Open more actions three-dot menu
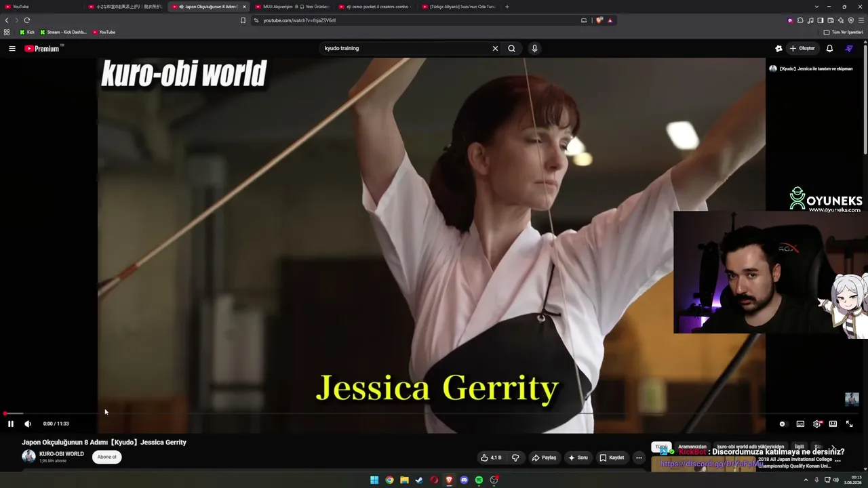This screenshot has height=488, width=868. click(639, 457)
